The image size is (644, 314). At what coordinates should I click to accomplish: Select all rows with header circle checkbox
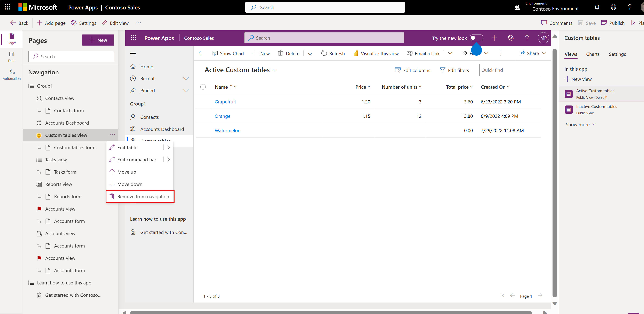coord(203,87)
